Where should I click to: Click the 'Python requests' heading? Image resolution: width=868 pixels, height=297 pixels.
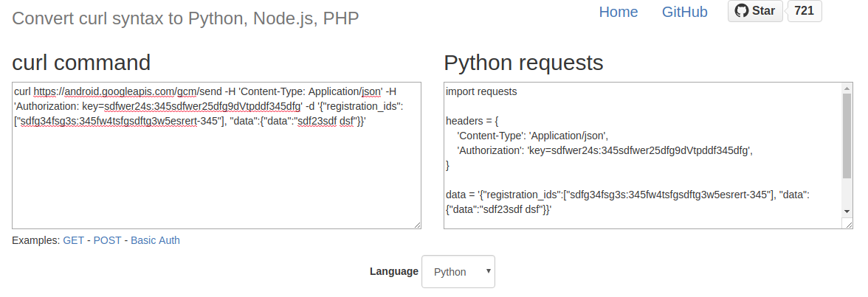[524, 63]
